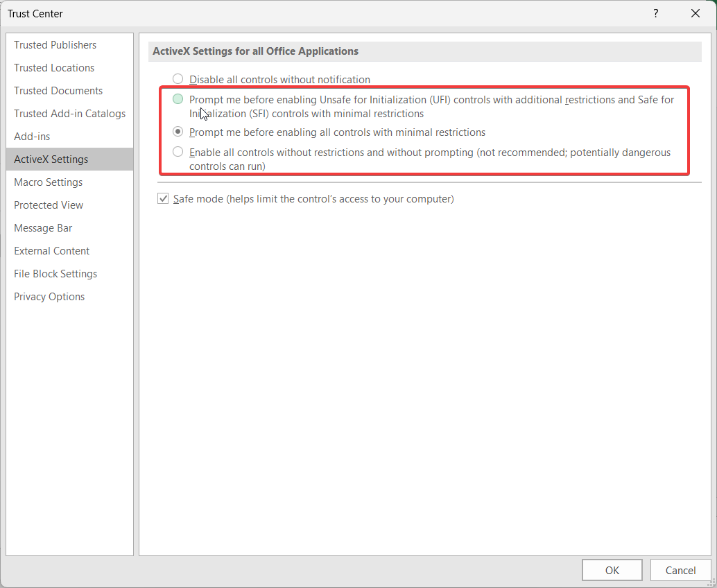The height and width of the screenshot is (588, 717).
Task: Select Disable all controls without notification
Action: (178, 79)
